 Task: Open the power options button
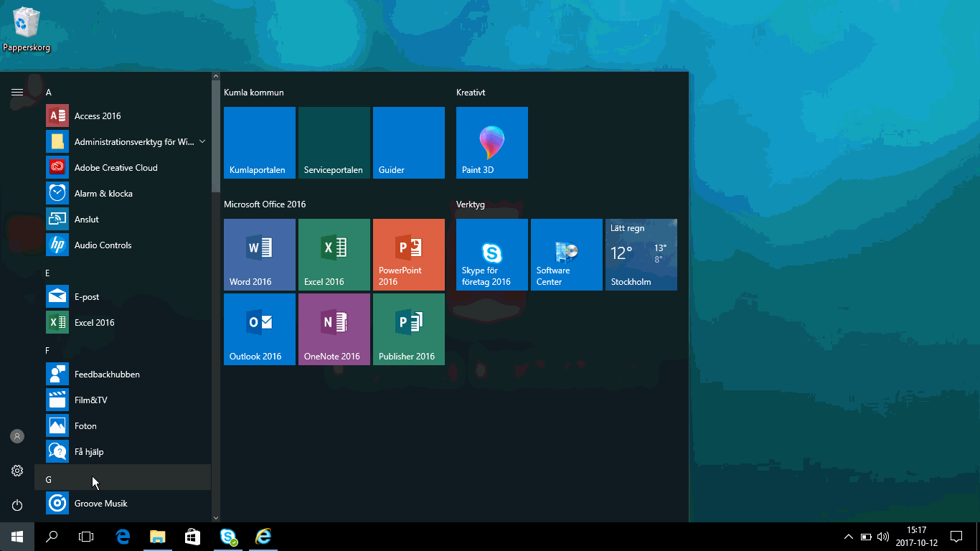pyautogui.click(x=17, y=505)
